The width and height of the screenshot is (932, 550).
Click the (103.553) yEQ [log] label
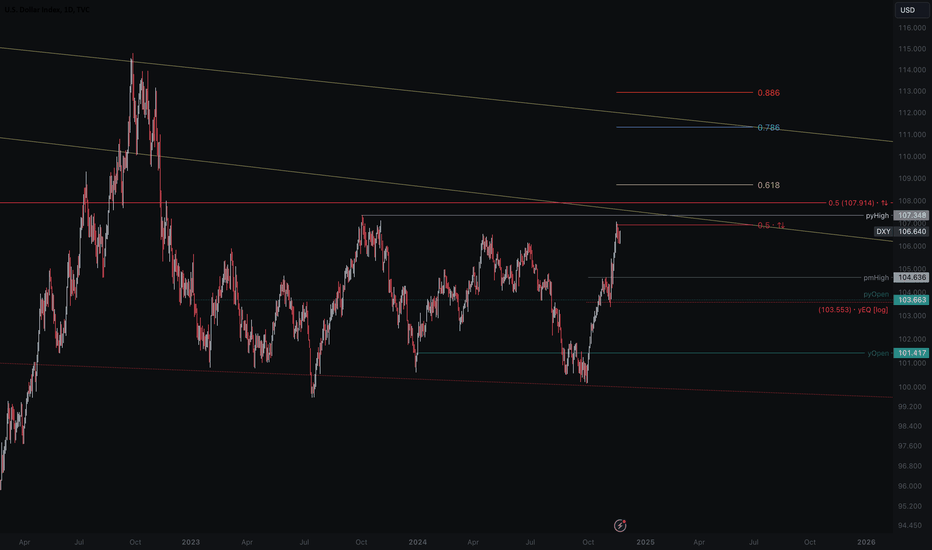point(853,310)
